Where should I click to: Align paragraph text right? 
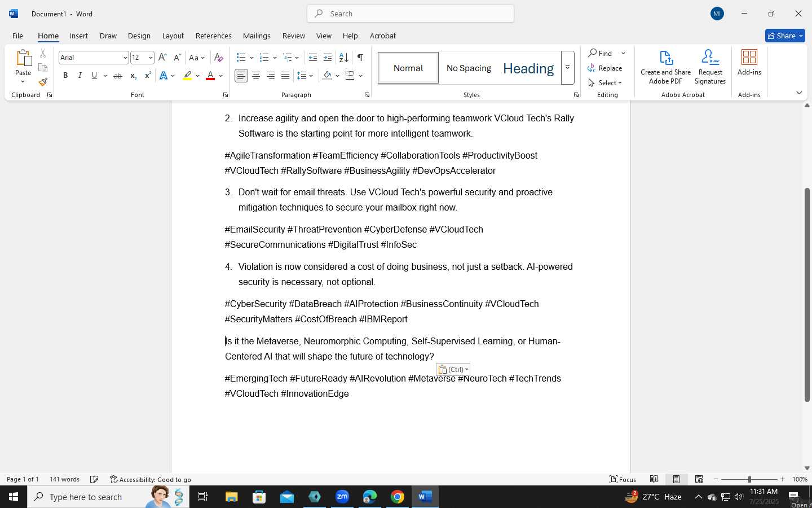pos(271,76)
